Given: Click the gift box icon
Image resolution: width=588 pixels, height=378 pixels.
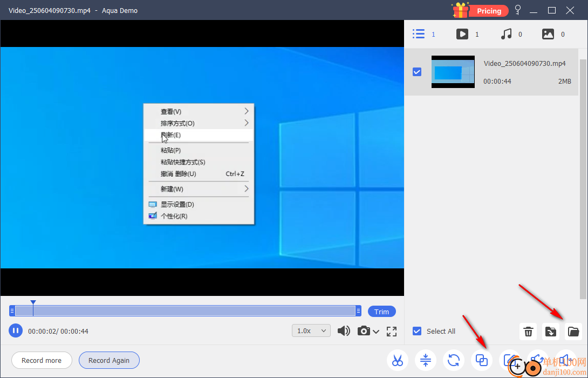Looking at the screenshot, I should (460, 10).
